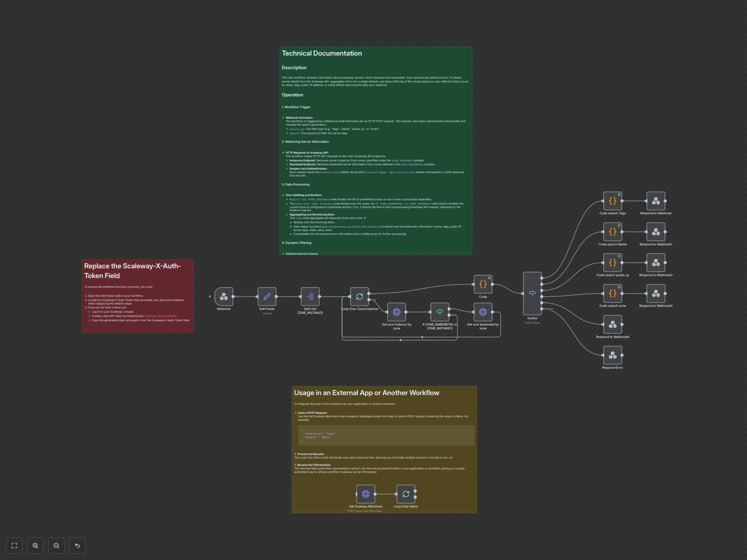The image size is (747, 560).
Task: Click the Respond to Webhook4 node
Action: pyautogui.click(x=612, y=324)
